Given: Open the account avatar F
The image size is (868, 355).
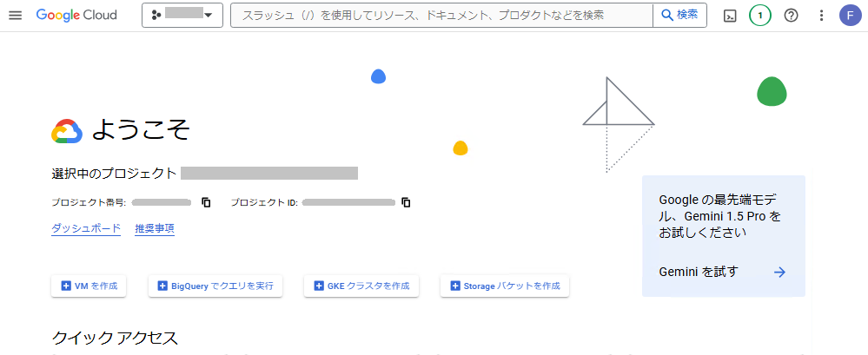Looking at the screenshot, I should [x=851, y=16].
